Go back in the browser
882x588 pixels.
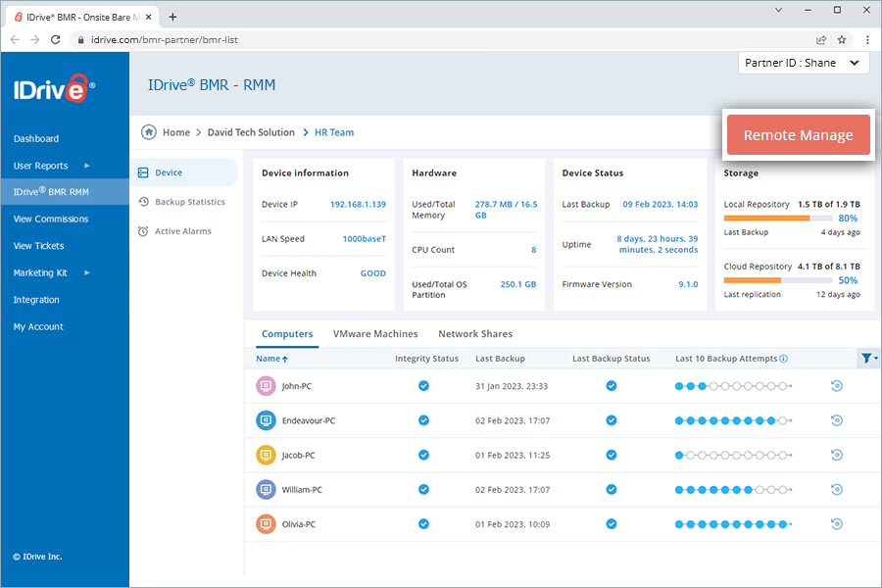coord(15,40)
